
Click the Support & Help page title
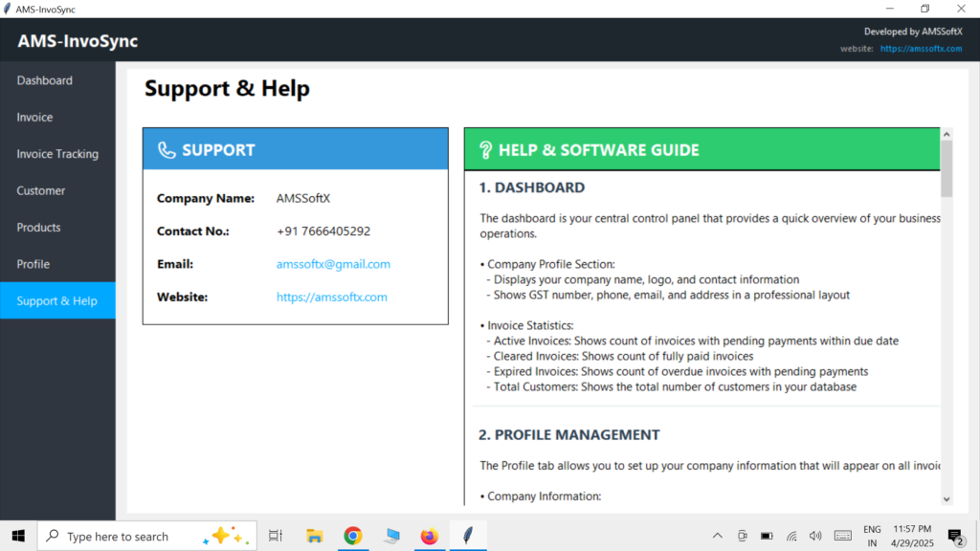(227, 89)
